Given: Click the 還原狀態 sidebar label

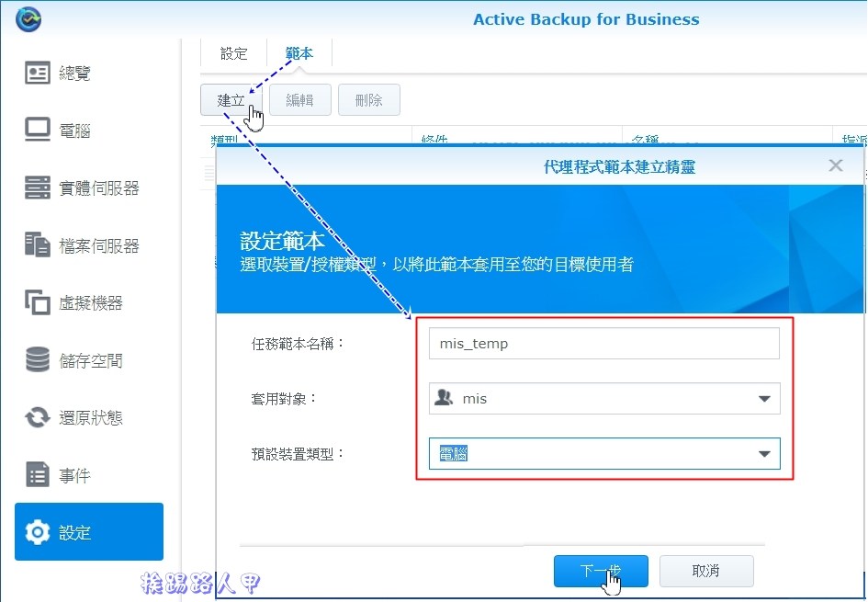Looking at the screenshot, I should click(91, 417).
